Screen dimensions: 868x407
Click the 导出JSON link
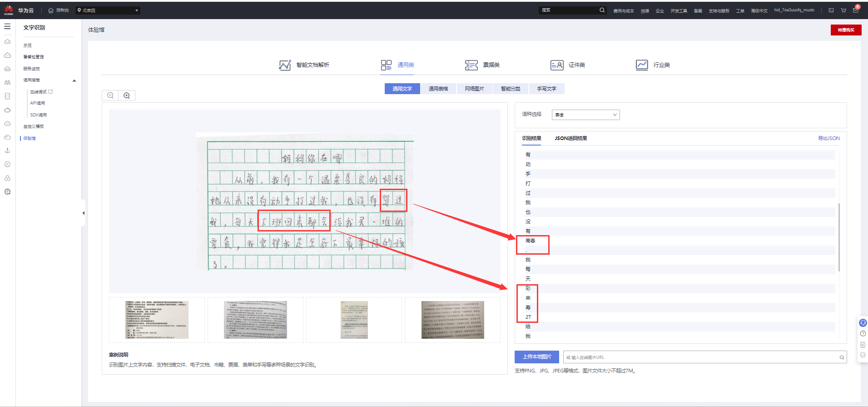829,138
